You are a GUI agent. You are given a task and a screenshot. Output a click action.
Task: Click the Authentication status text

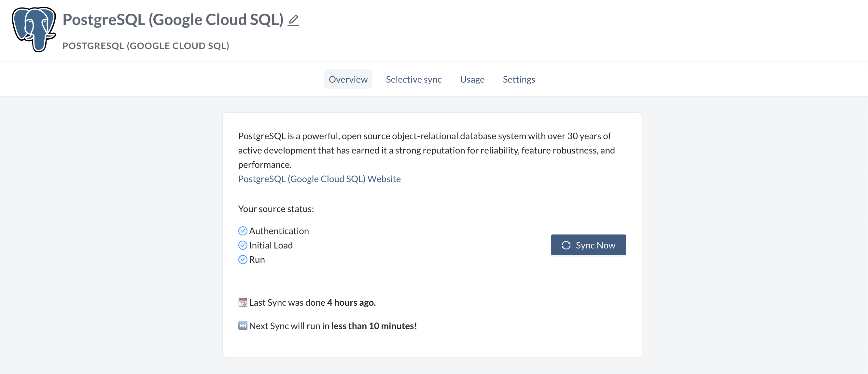point(279,231)
